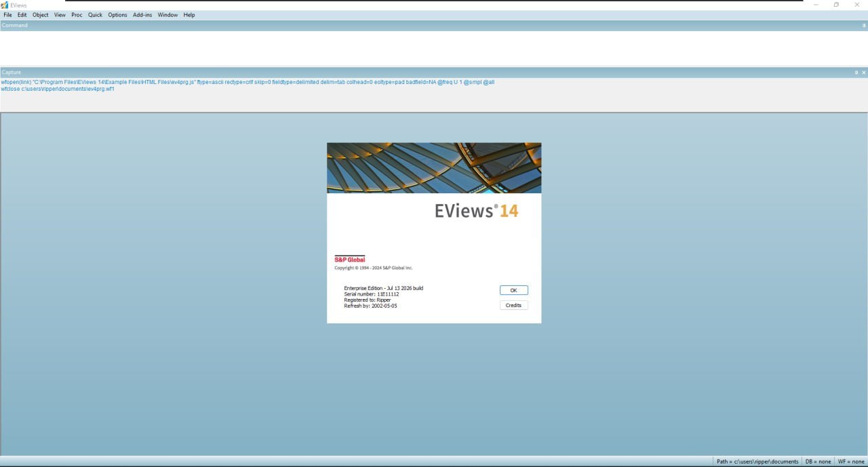The image size is (868, 467).
Task: Click OK on the EViews splash dialog
Action: (513, 290)
